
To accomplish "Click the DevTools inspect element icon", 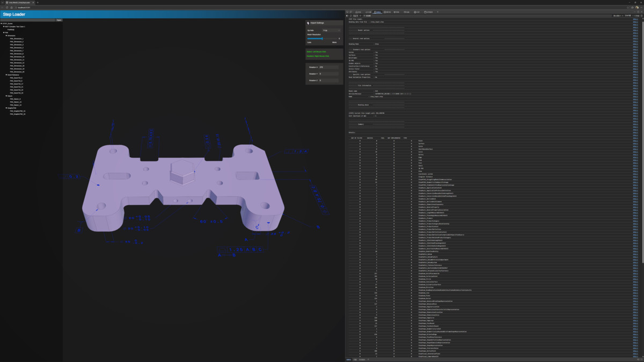I will point(348,12).
